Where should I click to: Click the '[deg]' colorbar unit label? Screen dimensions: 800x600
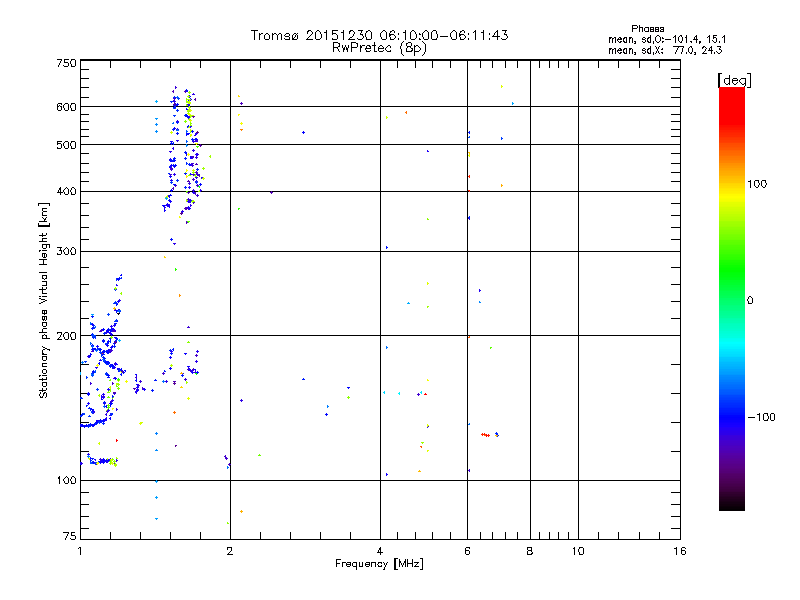[734, 80]
